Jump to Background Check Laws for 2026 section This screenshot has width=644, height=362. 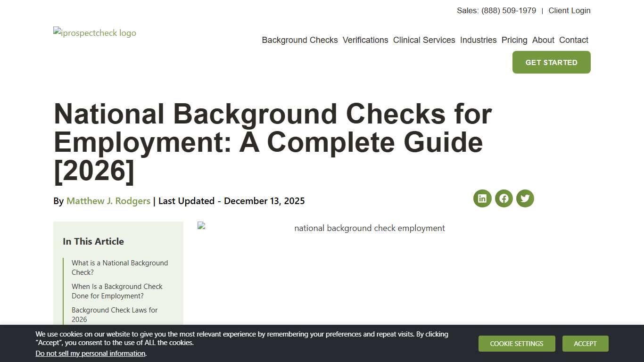(x=115, y=314)
